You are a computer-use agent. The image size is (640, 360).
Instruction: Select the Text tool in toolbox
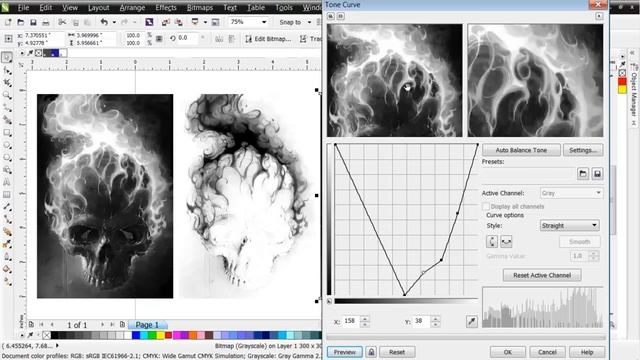7,182
